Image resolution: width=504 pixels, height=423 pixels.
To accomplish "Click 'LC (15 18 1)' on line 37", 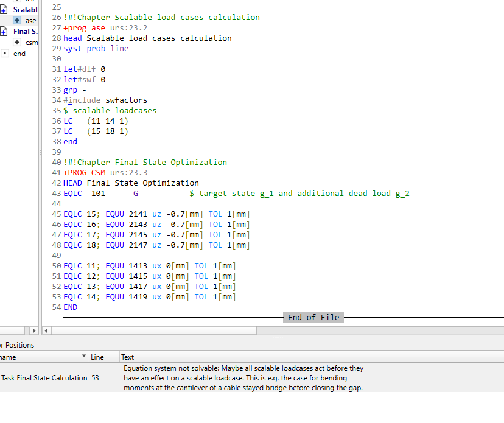I will (x=96, y=131).
